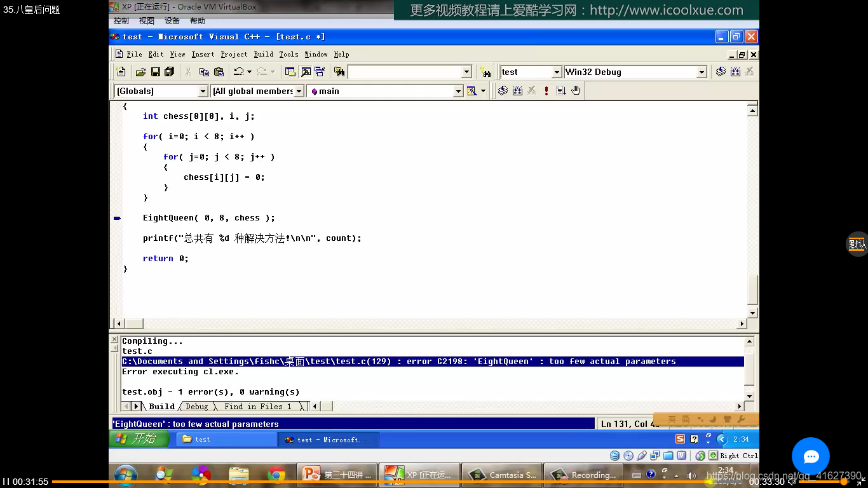The width and height of the screenshot is (868, 488).
Task: Expand the Find text combo box
Action: pos(466,72)
